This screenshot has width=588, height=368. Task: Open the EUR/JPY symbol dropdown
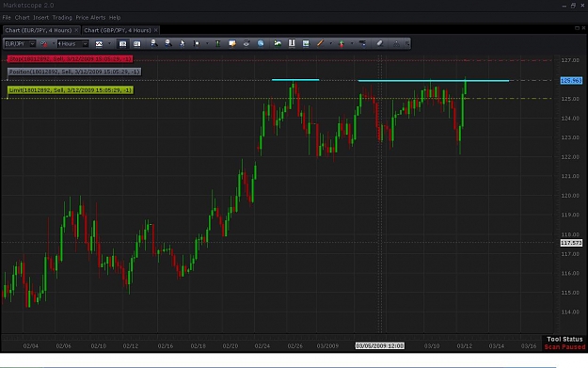point(32,44)
